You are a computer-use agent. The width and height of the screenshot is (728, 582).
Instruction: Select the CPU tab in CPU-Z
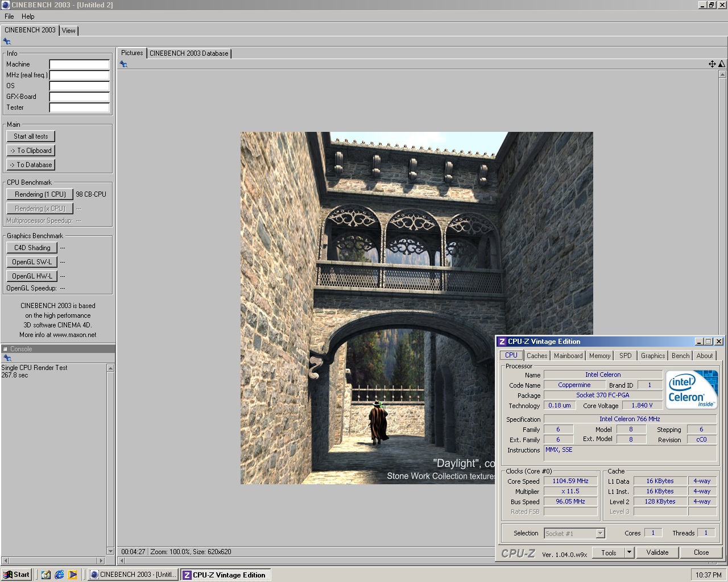tap(511, 355)
